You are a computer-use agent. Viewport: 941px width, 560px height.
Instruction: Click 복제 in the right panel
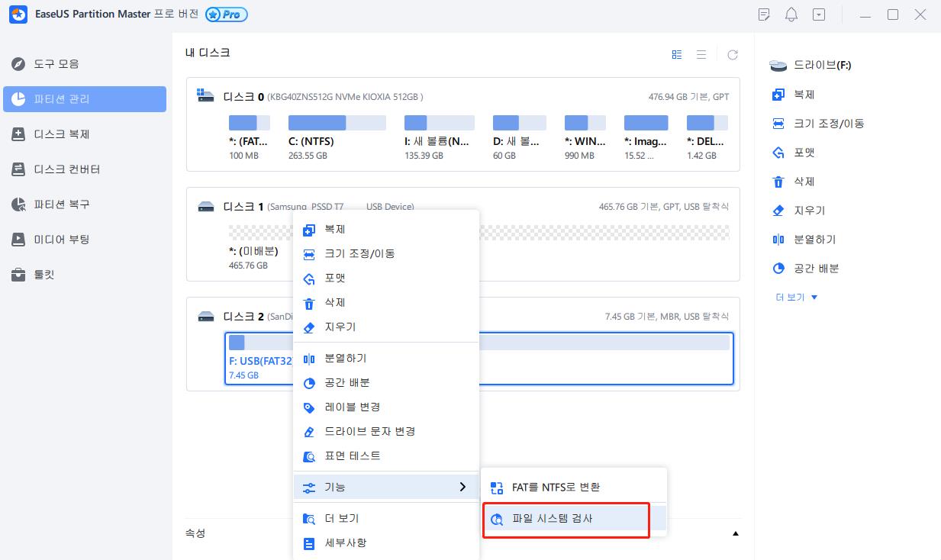pos(794,95)
